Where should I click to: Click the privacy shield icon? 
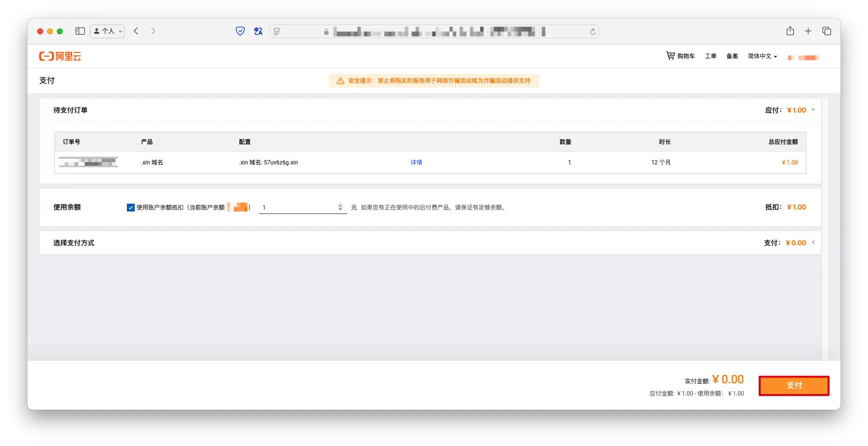click(x=240, y=31)
